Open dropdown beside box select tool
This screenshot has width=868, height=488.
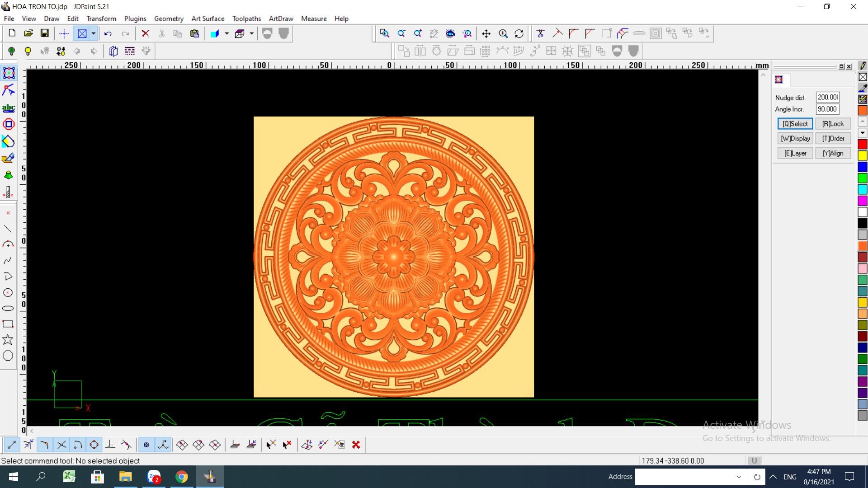[x=94, y=33]
